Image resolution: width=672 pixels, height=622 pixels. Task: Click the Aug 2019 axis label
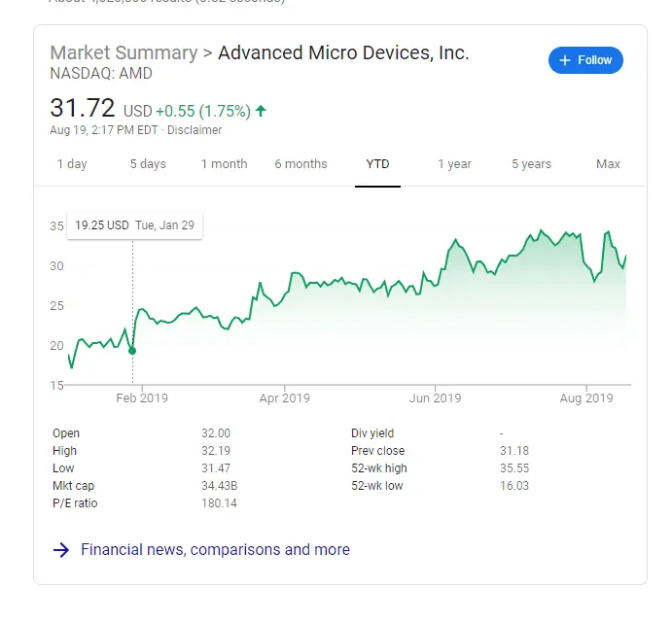click(x=585, y=398)
